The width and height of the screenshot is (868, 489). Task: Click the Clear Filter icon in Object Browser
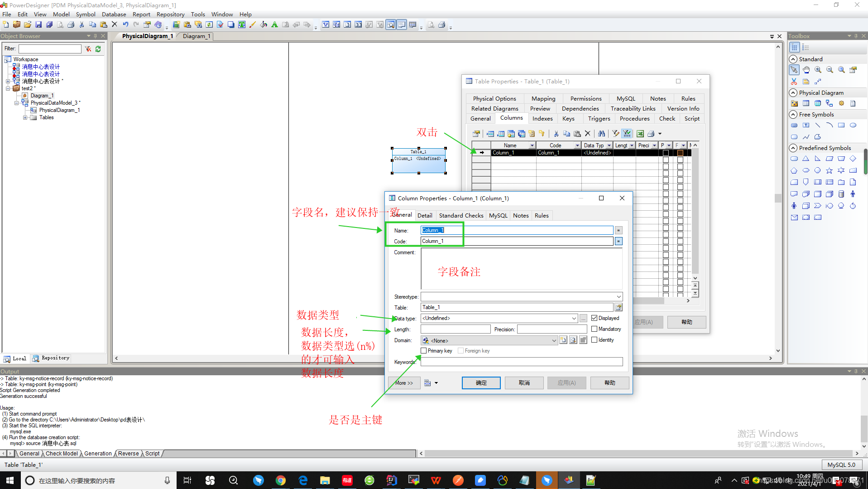pos(88,49)
